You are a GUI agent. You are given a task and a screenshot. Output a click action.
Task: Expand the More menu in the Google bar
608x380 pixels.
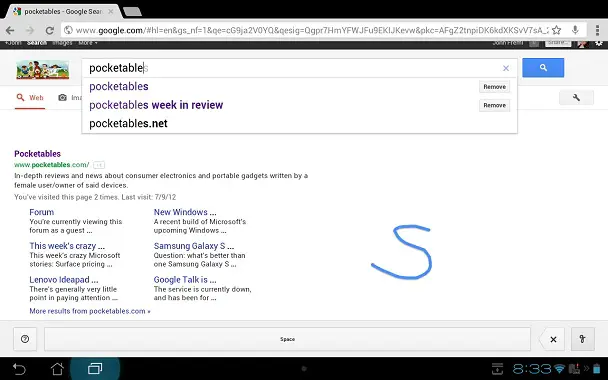88,43
